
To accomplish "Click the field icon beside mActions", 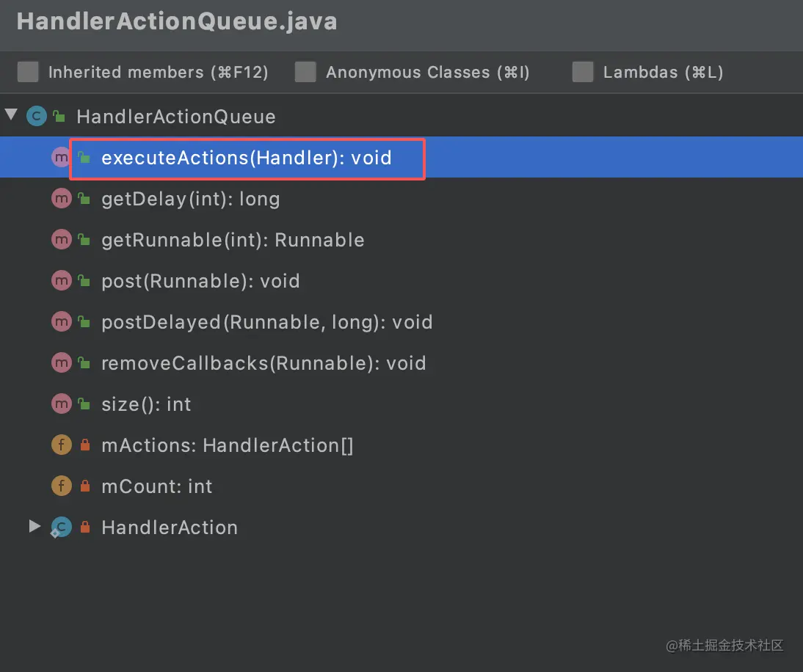I will pos(61,445).
